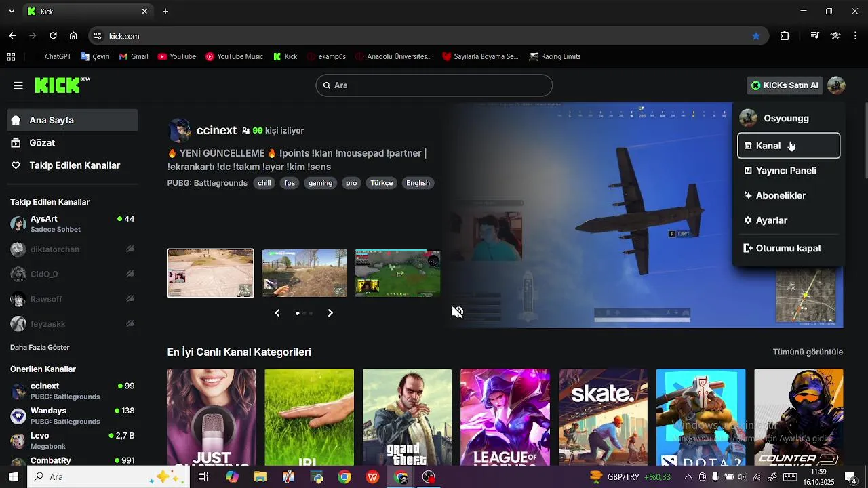Open CidO_O followed channel

tap(73, 274)
